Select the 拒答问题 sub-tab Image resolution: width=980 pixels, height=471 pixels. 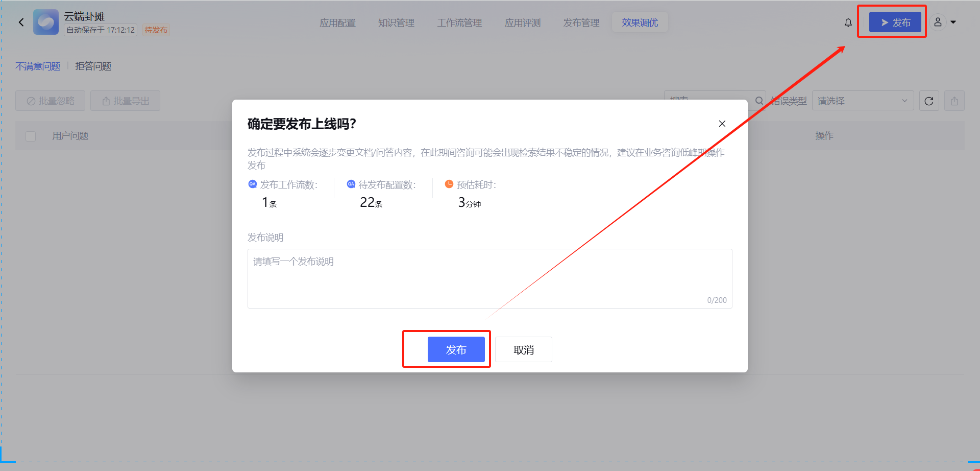[93, 66]
